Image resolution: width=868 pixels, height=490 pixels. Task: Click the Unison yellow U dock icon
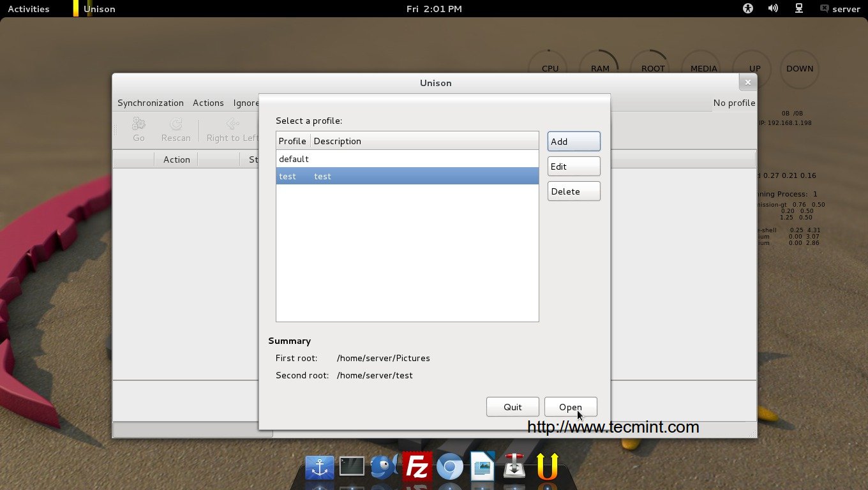click(547, 467)
